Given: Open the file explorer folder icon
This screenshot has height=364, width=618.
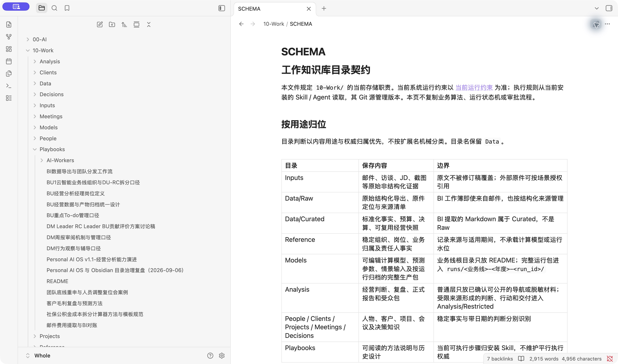Looking at the screenshot, I should click(42, 8).
